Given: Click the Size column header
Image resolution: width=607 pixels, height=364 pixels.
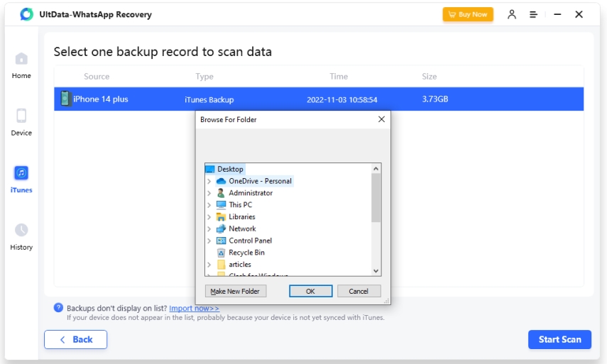Looking at the screenshot, I should (430, 77).
